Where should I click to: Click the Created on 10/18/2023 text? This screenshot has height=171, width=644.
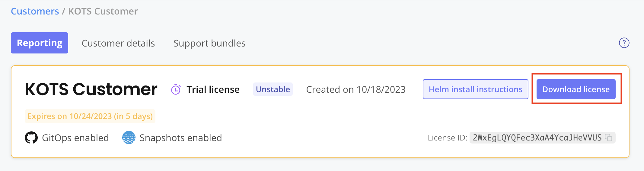coord(356,89)
